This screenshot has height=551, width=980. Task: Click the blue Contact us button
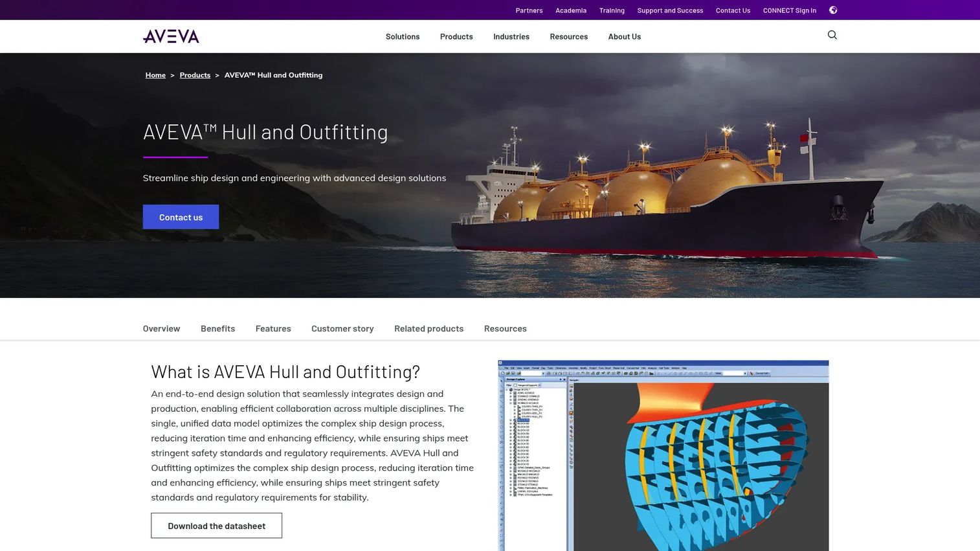(x=181, y=217)
